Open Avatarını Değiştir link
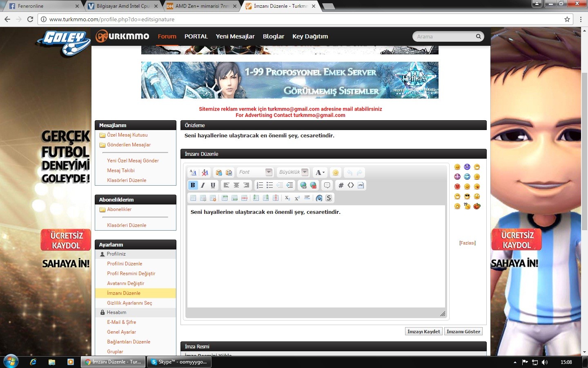This screenshot has width=588, height=368. pyautogui.click(x=126, y=283)
